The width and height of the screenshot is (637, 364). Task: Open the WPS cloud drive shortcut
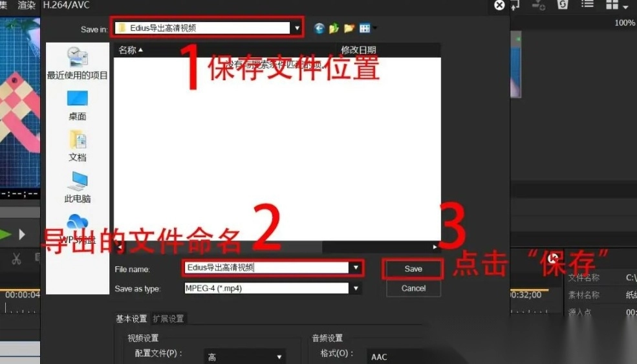pos(77,226)
